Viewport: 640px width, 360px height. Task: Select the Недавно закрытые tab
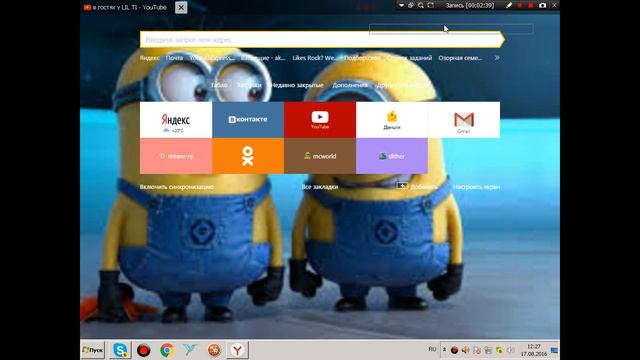tap(297, 85)
